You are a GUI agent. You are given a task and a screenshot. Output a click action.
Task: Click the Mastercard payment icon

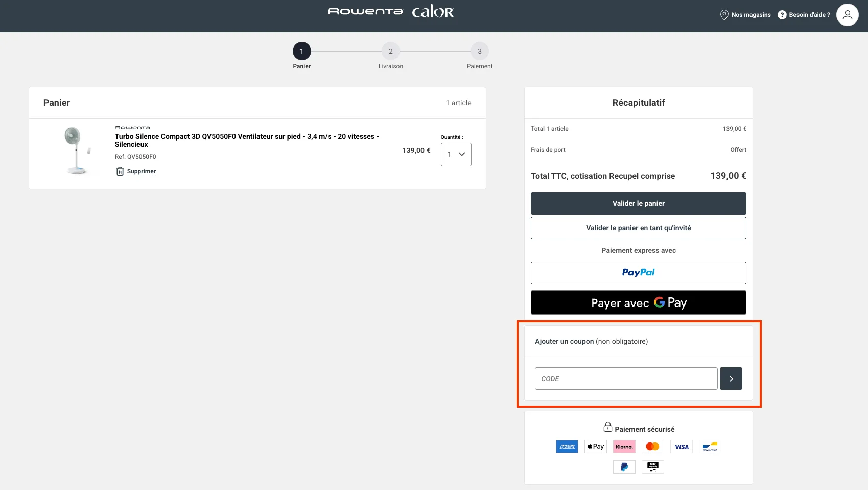click(x=653, y=447)
